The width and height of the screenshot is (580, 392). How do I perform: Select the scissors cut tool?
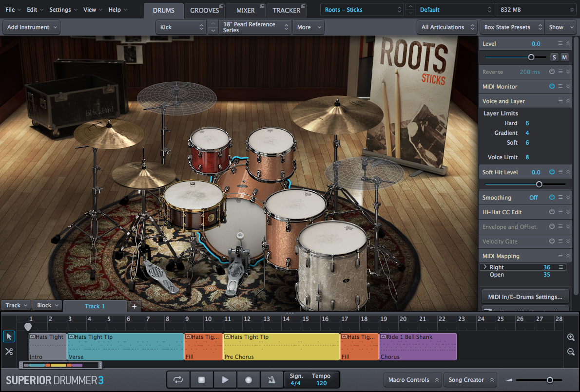pos(9,351)
